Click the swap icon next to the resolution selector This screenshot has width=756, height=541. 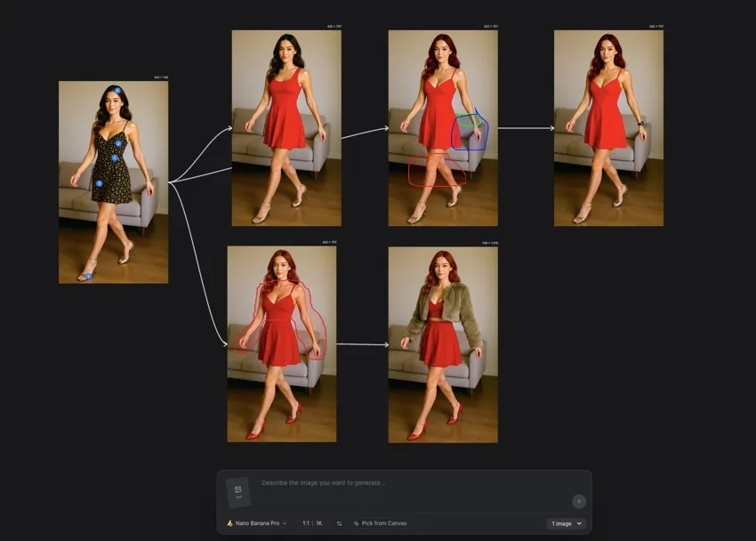coord(340,523)
